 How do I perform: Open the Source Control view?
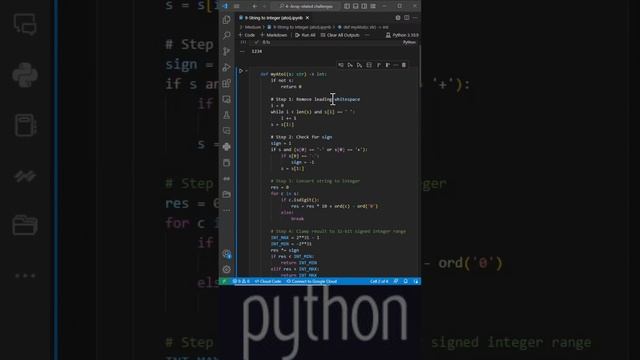pyautogui.click(x=227, y=51)
